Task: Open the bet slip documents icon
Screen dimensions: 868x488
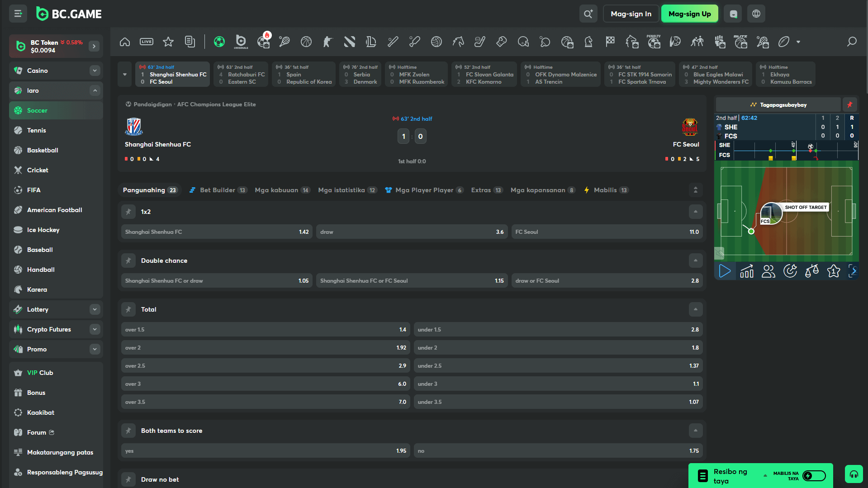Action: tap(190, 42)
